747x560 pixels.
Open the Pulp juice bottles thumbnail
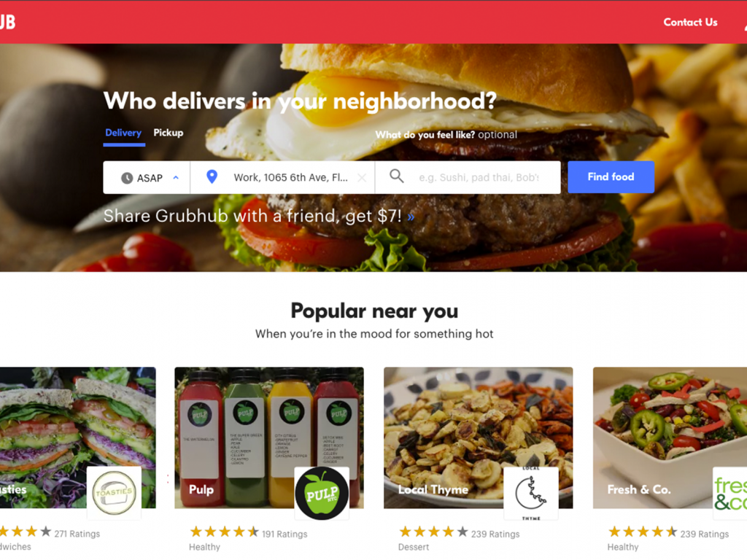[x=268, y=437]
